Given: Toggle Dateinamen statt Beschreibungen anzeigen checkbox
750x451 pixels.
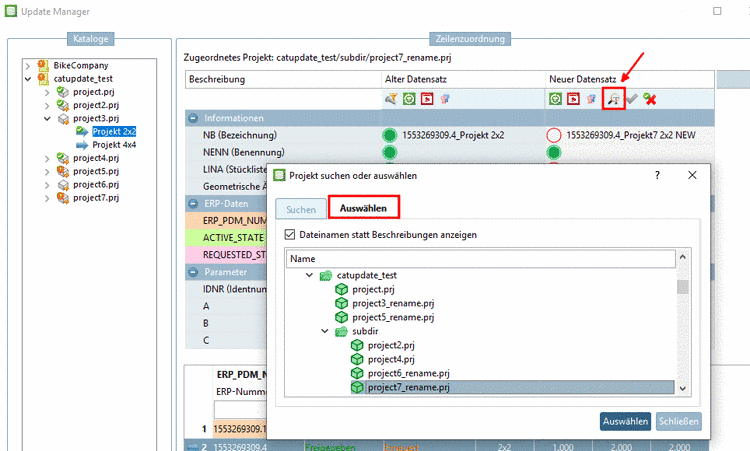Looking at the screenshot, I should [289, 234].
